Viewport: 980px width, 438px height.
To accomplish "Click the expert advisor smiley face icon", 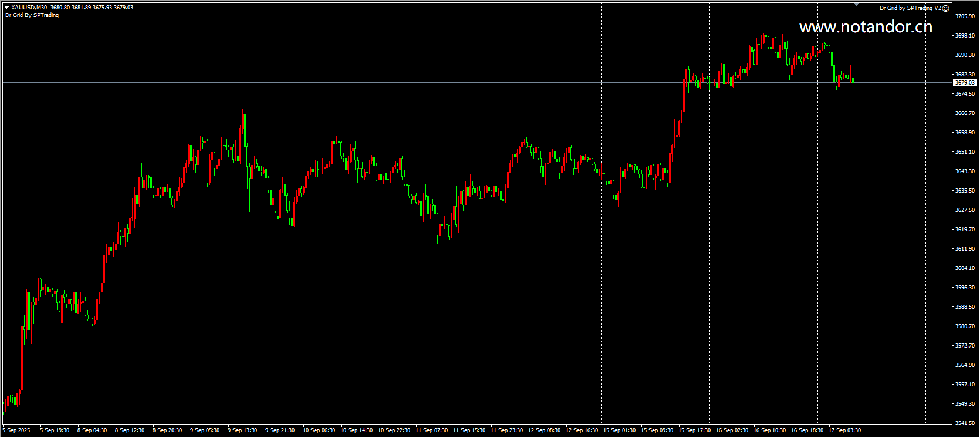I will click(x=945, y=8).
